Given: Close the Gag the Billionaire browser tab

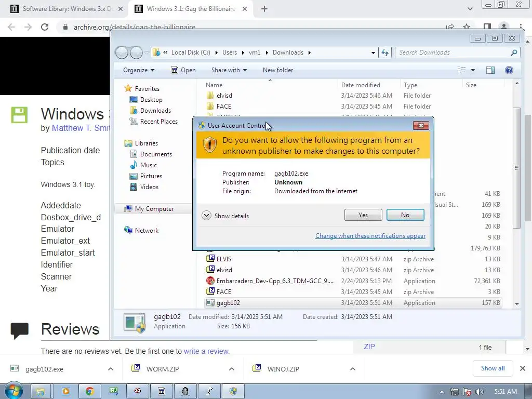Looking at the screenshot, I should pos(245,9).
